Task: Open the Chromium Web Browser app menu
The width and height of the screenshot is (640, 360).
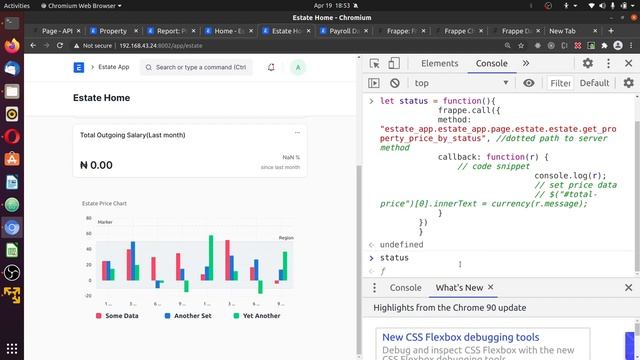Action: tap(81, 6)
